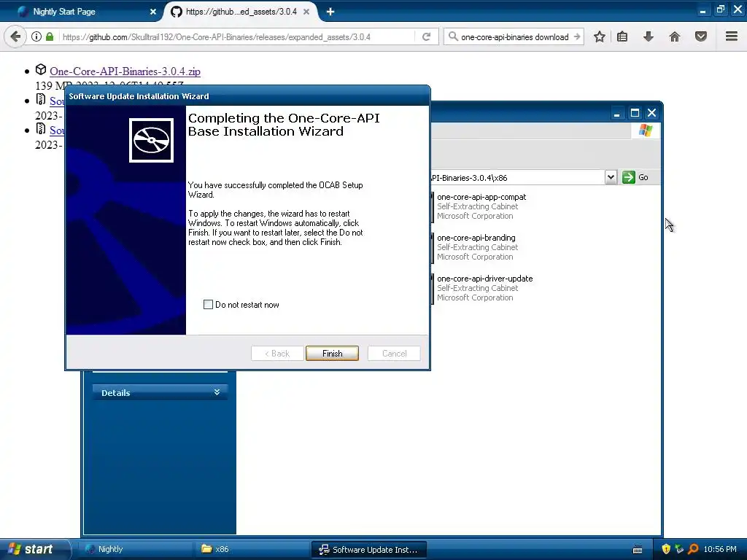The image size is (747, 560).
Task: Click the search magnifier icon
Action: (x=453, y=36)
